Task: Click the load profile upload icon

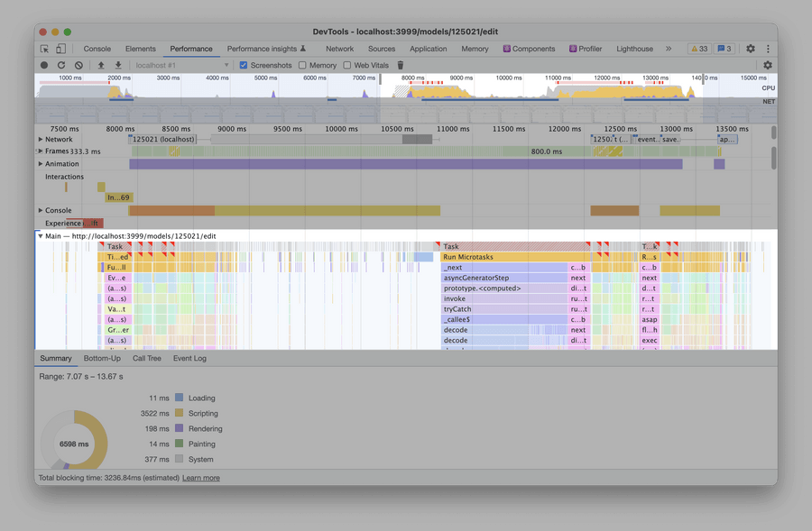Action: pyautogui.click(x=101, y=66)
